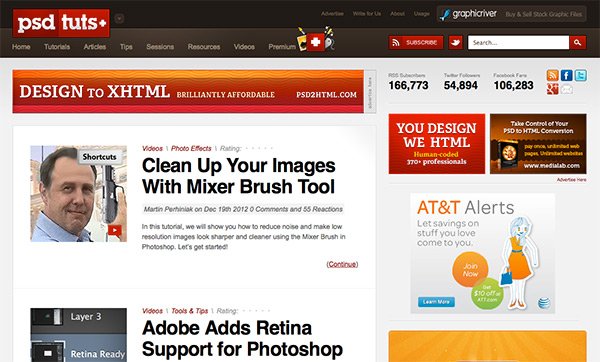Click the Continue link under Mixer Brush article

pos(342,264)
